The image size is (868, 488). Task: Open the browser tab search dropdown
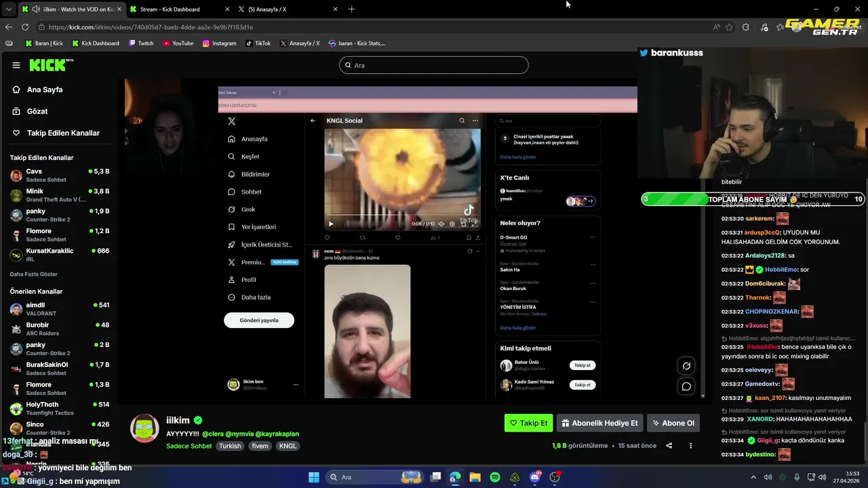(8, 9)
